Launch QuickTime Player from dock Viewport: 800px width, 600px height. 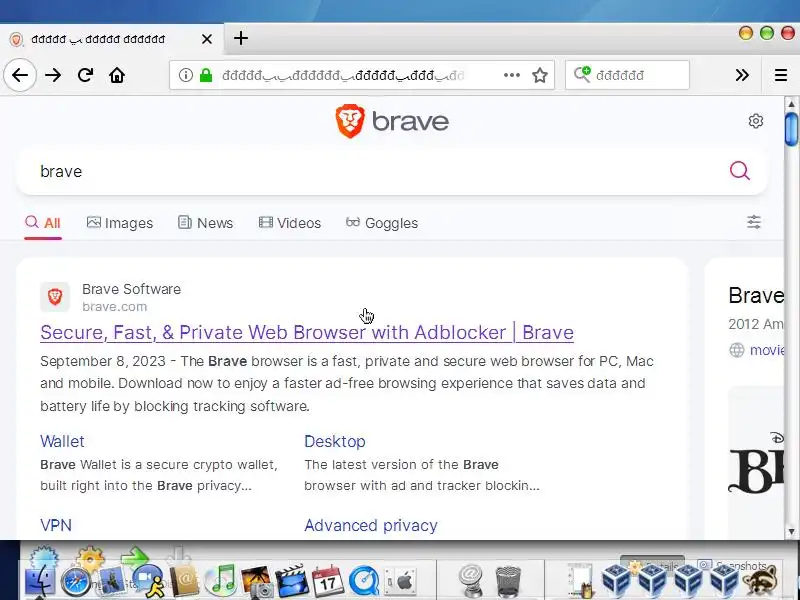tap(364, 581)
